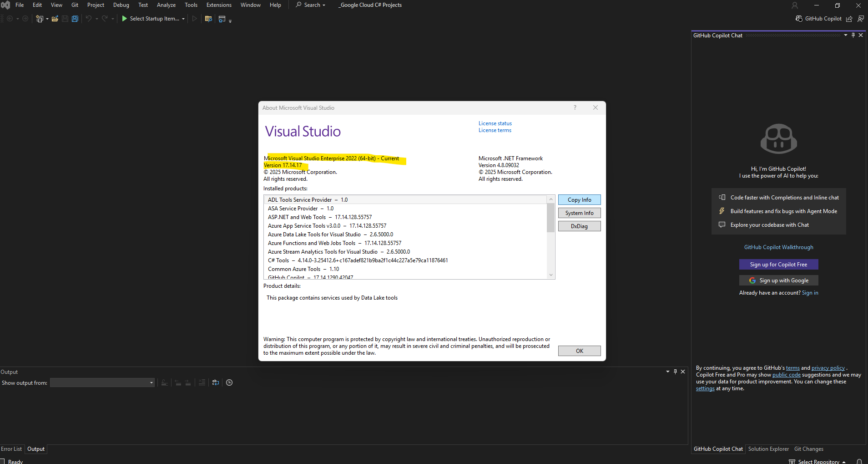Click the help question mark in About dialog
868x464 pixels.
(x=575, y=108)
